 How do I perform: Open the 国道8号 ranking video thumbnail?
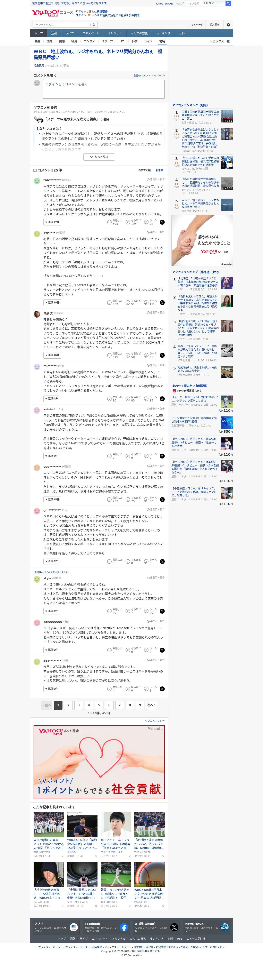[x=227, y=116]
